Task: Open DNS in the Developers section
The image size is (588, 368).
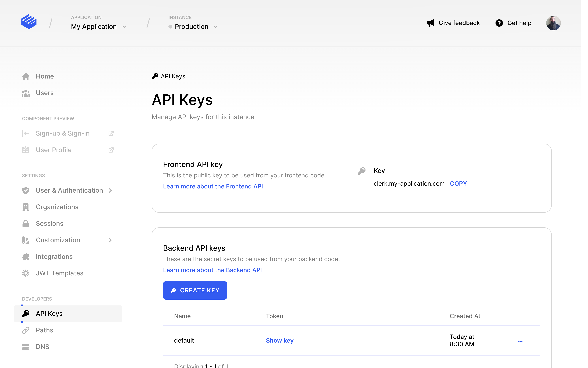Action: [x=43, y=347]
